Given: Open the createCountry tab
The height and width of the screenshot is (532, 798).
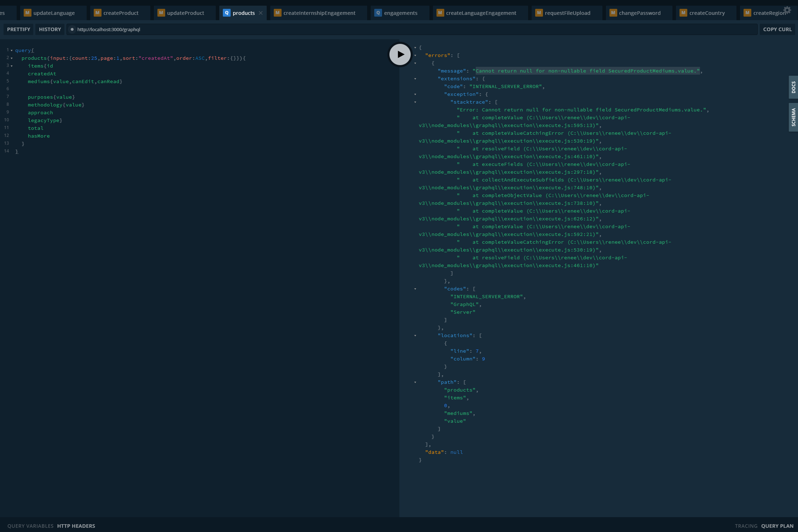Looking at the screenshot, I should click(706, 13).
